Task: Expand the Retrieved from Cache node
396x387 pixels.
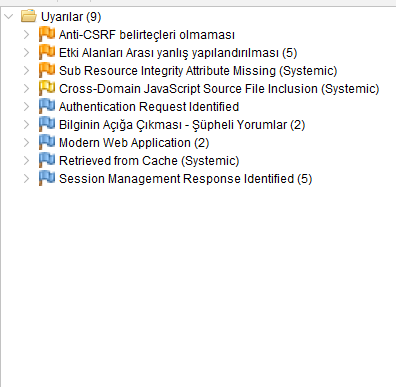Action: point(26,160)
